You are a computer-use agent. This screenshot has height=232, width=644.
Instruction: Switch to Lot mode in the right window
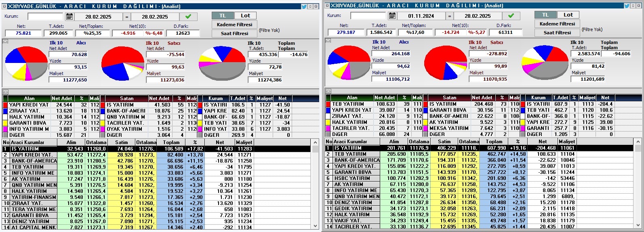(x=568, y=15)
